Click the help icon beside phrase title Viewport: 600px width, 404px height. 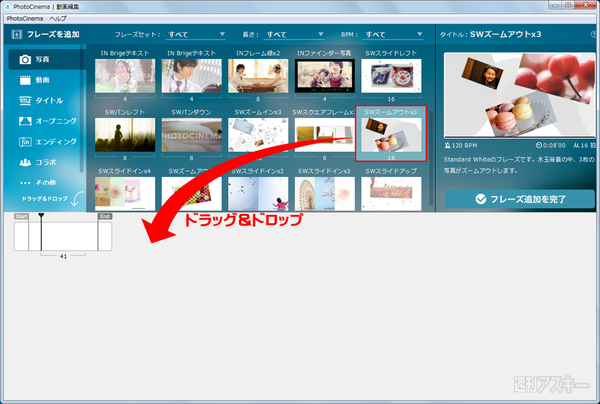point(594,34)
